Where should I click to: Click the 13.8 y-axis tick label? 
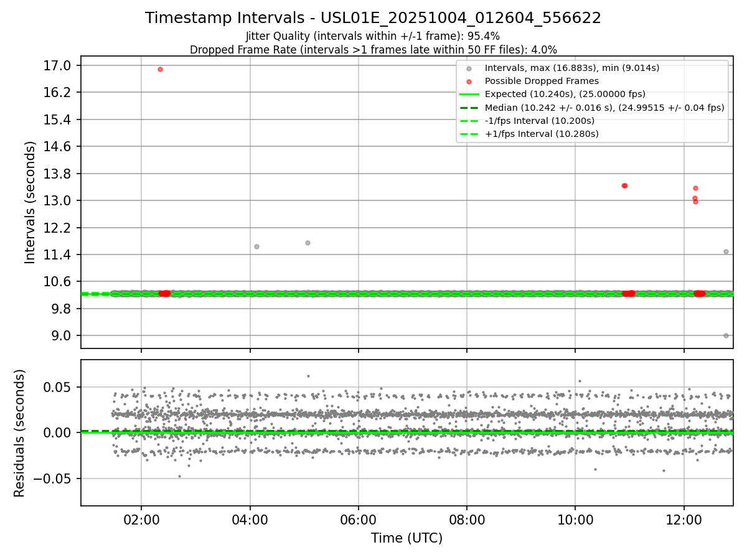click(59, 174)
